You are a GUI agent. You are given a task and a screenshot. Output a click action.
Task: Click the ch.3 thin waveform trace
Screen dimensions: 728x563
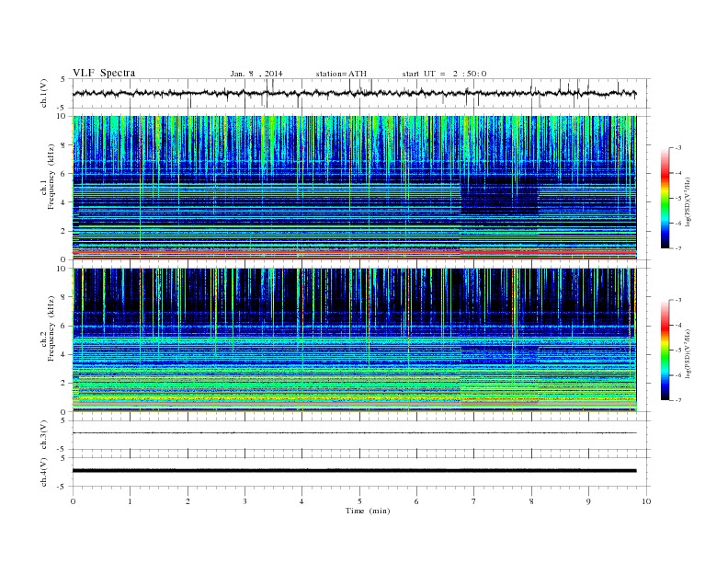point(354,433)
